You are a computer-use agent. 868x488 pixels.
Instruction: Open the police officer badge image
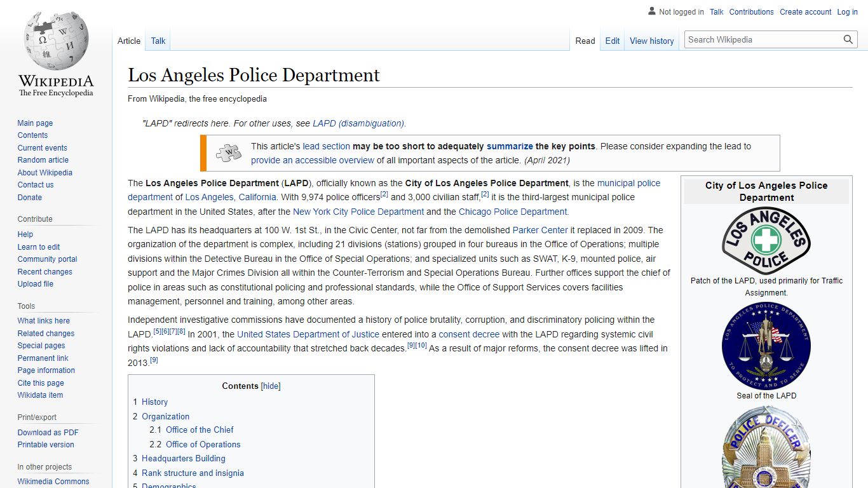[766, 447]
